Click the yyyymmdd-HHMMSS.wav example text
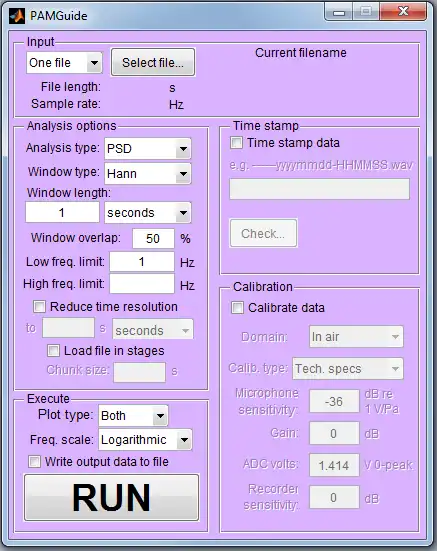This screenshot has width=437, height=551. click(x=344, y=165)
